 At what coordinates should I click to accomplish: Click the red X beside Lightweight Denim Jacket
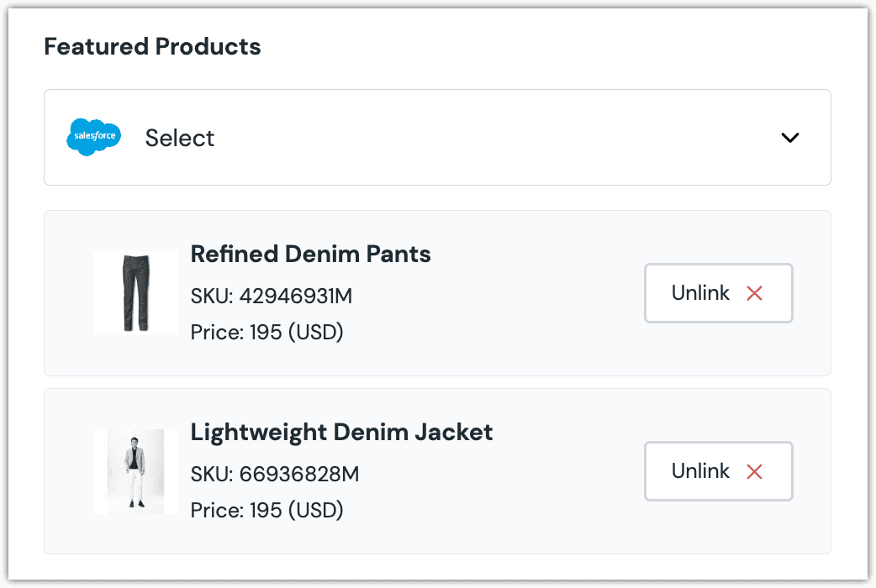(x=754, y=471)
